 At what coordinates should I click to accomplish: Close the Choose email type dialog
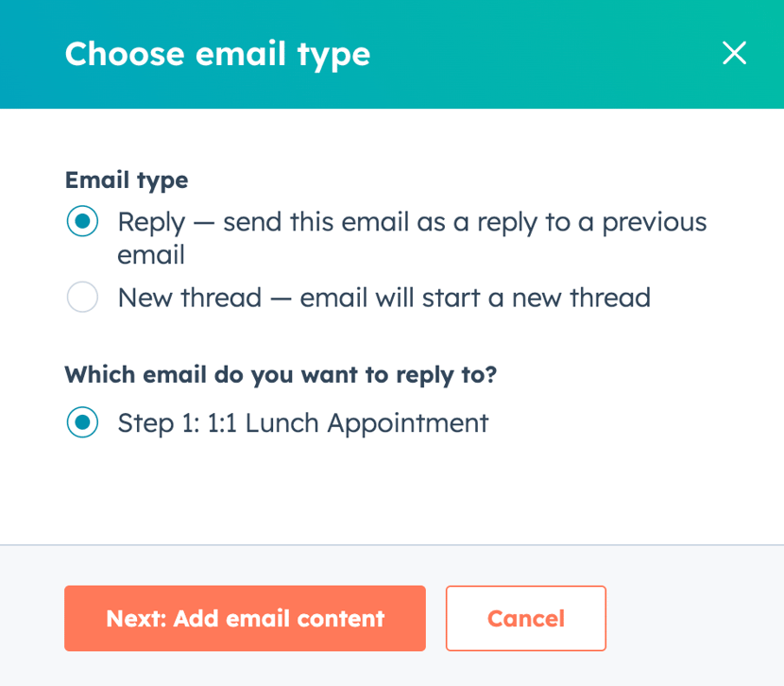click(x=734, y=54)
